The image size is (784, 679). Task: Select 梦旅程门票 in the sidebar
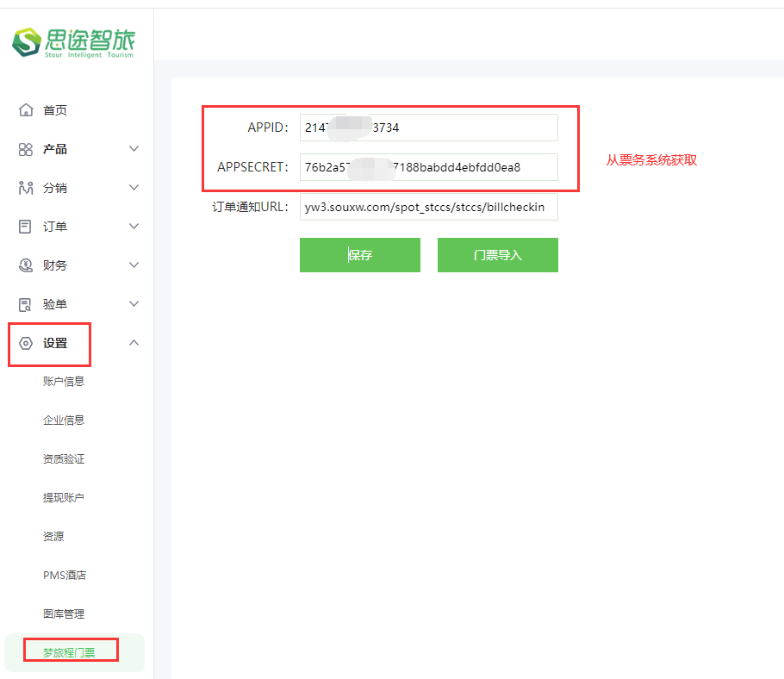pos(69,653)
